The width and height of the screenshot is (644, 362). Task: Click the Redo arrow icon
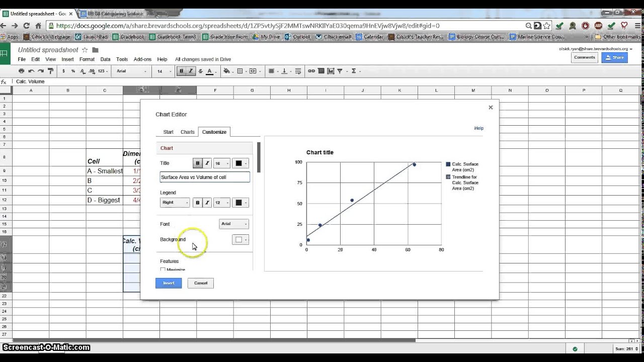click(41, 71)
